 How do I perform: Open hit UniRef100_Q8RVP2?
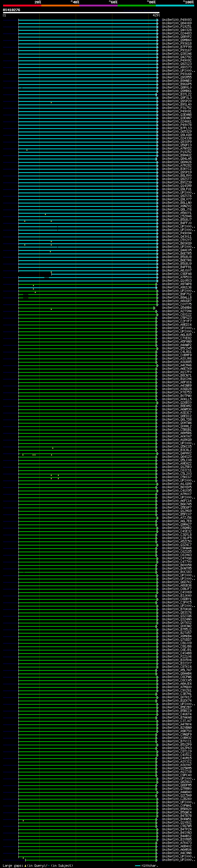pyautogui.click(x=177, y=37)
